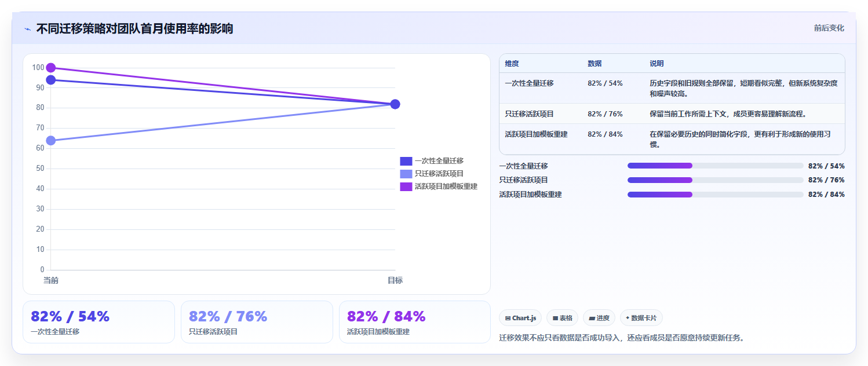Click the progress bar for 只迁移活跃项目
Image resolution: width=868 pixels, height=366 pixels.
716,180
